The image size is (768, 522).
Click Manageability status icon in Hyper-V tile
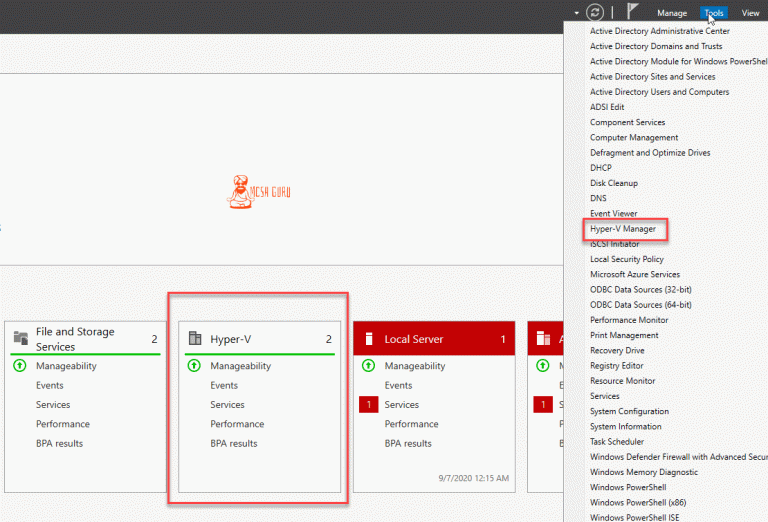coord(194,365)
